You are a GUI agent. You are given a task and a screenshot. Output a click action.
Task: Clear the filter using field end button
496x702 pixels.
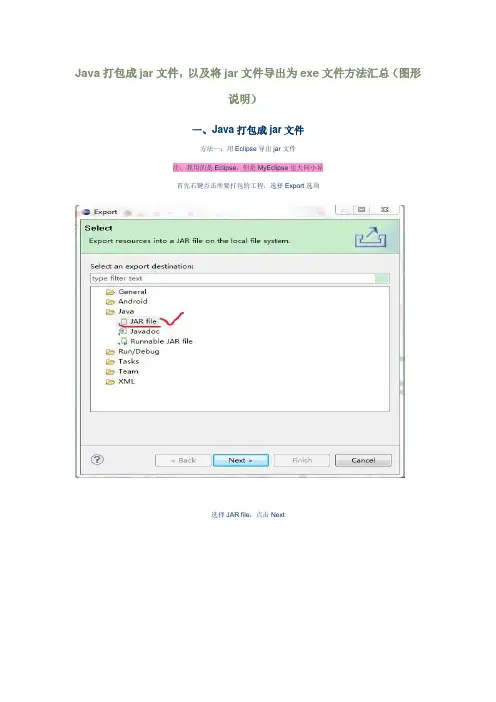click(382, 278)
